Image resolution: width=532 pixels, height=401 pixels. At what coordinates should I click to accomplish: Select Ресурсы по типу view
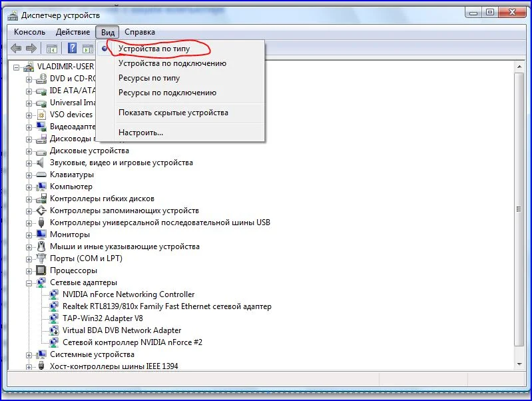click(180, 78)
